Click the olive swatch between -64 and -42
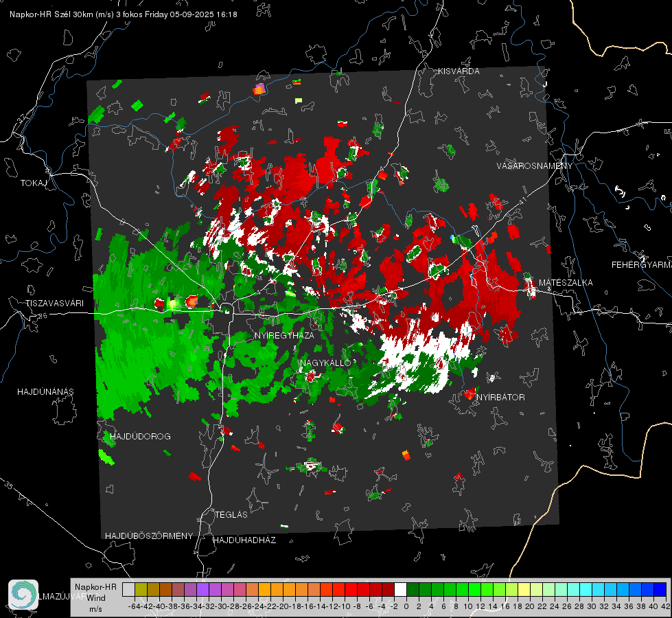This screenshot has width=672, height=618. point(141,589)
